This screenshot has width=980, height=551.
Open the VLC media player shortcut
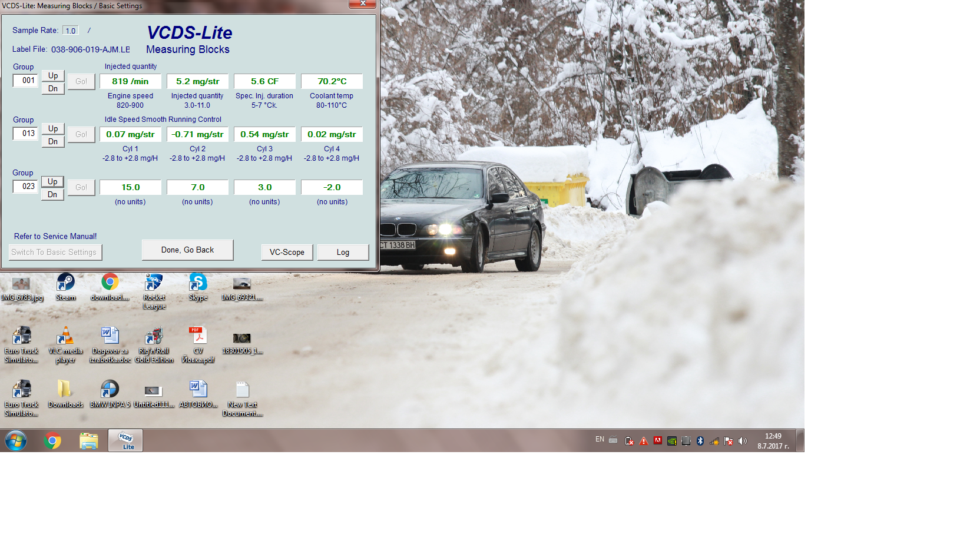tap(65, 337)
